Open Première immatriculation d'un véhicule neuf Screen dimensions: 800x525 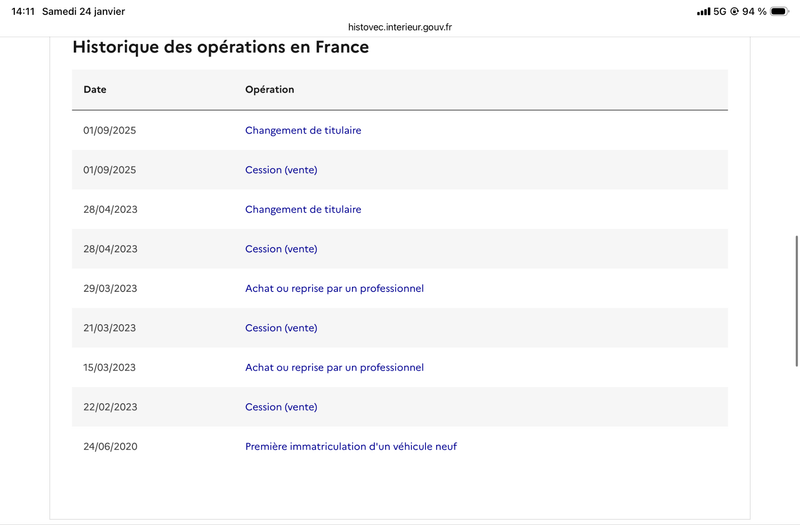click(x=350, y=446)
